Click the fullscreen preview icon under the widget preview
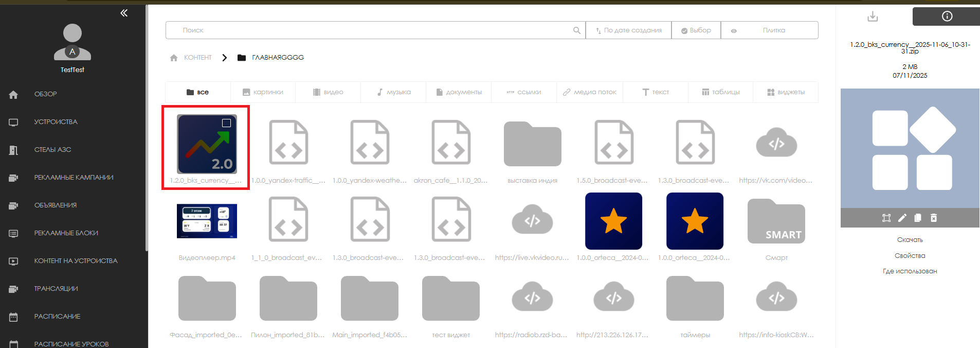Image resolution: width=980 pixels, height=348 pixels. click(x=886, y=218)
